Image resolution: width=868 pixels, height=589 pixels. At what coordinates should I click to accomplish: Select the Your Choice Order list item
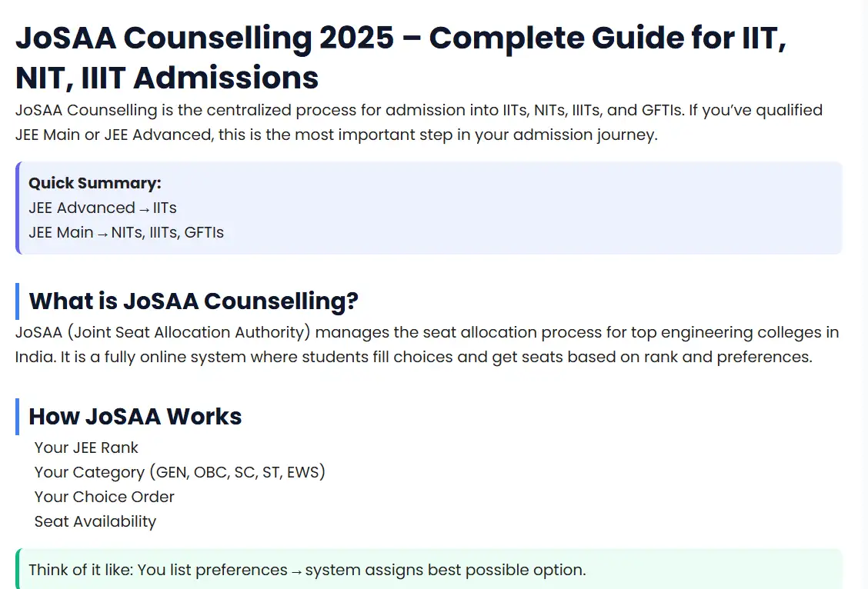104,497
